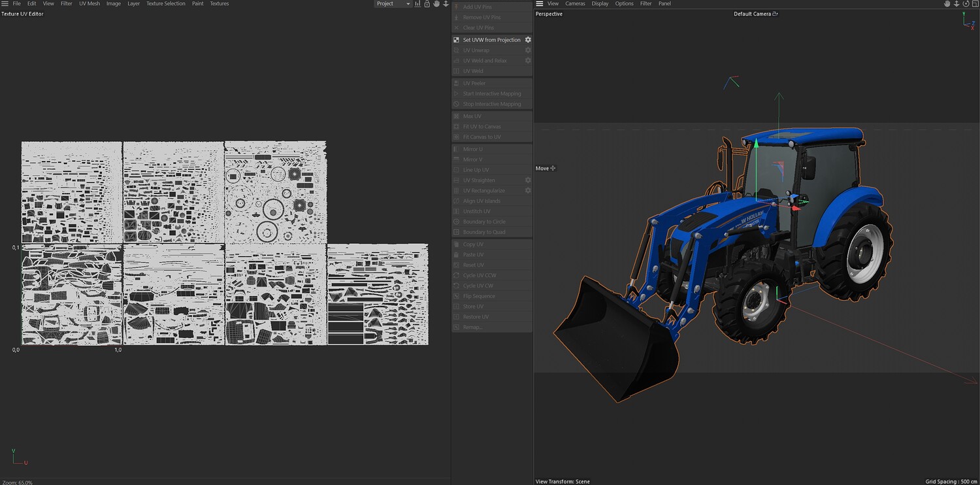
Task: Click the Store UV command
Action: (x=492, y=307)
